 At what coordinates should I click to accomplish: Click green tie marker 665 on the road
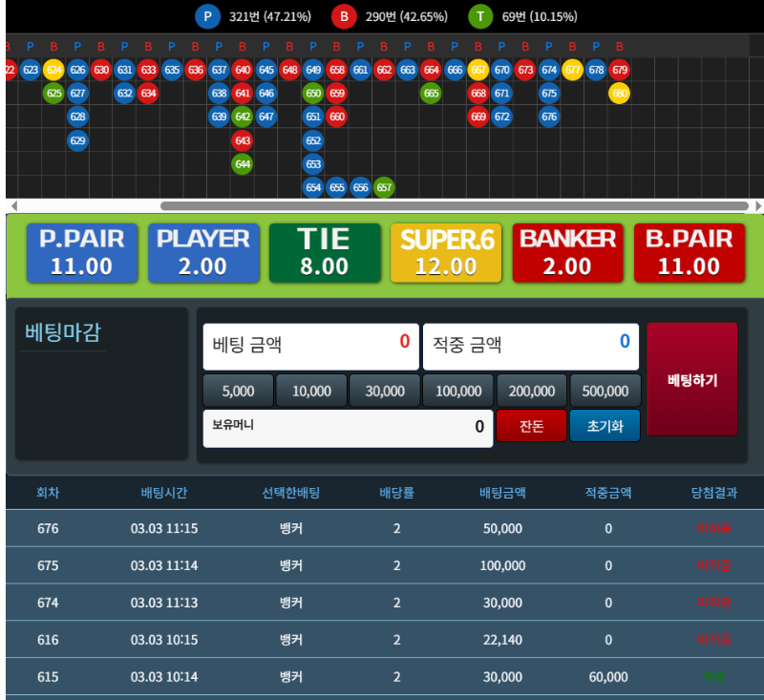pos(431,94)
